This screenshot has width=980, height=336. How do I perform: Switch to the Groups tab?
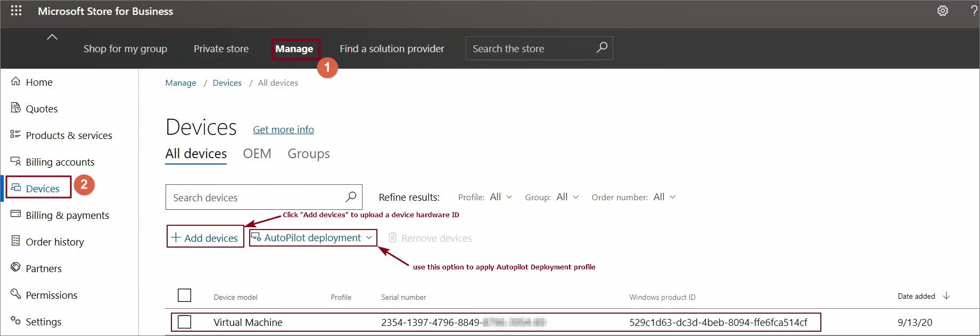[x=309, y=154]
